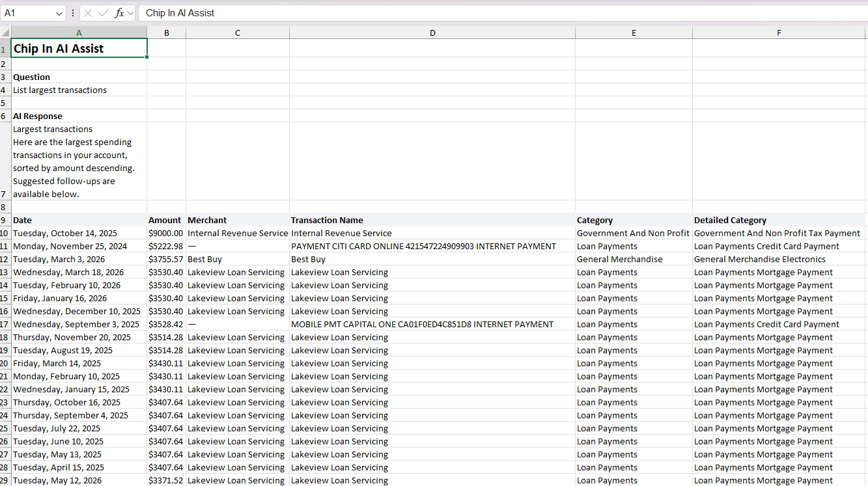The width and height of the screenshot is (868, 486).
Task: Click date 'Thursday, October 16, 2025'
Action: 79,402
